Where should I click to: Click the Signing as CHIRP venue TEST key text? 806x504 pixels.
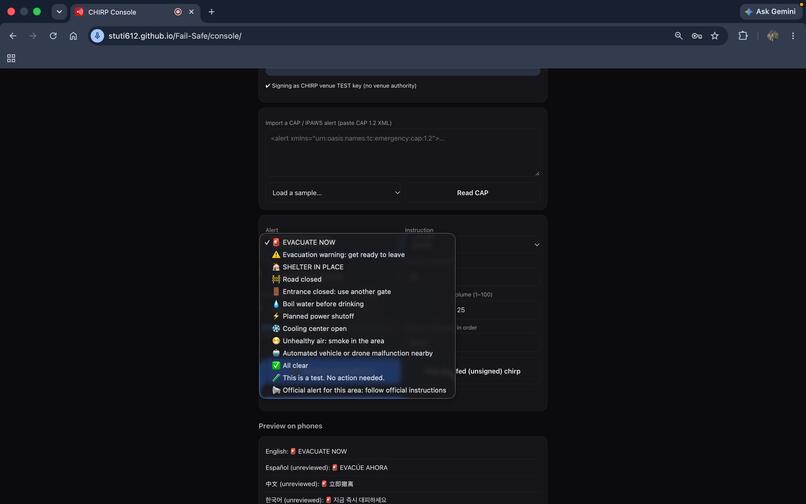(x=341, y=86)
